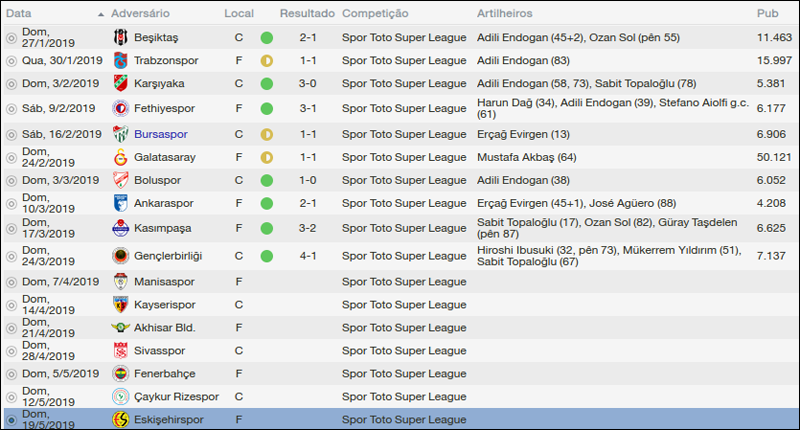Screen dimensions: 800x430
Task: Open the Bursaspor team link
Action: pyautogui.click(x=160, y=133)
